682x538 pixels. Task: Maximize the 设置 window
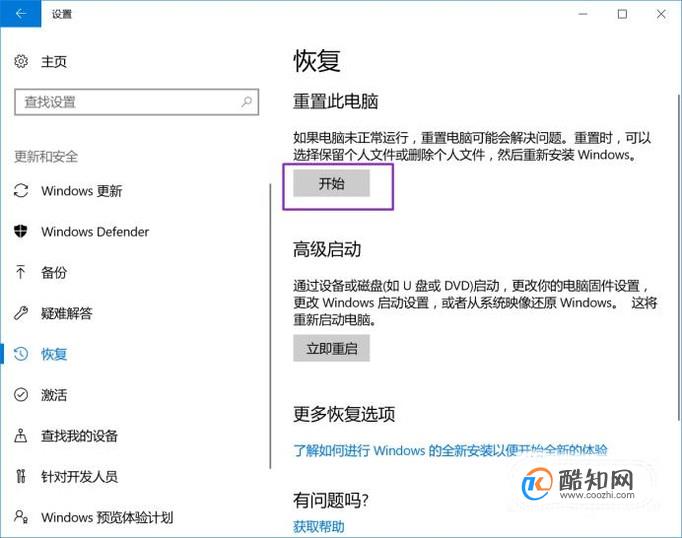pos(622,14)
